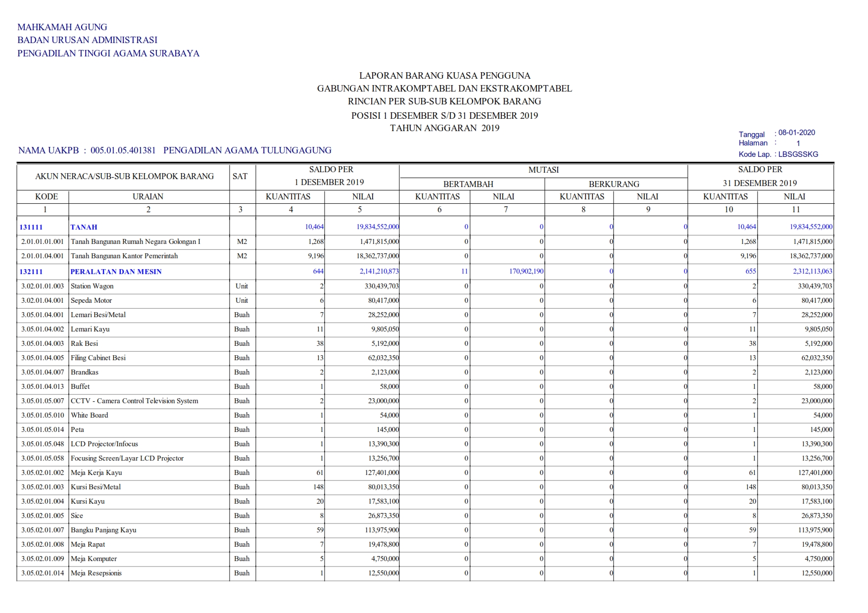Click the Kursi Kayu item

coord(88,502)
